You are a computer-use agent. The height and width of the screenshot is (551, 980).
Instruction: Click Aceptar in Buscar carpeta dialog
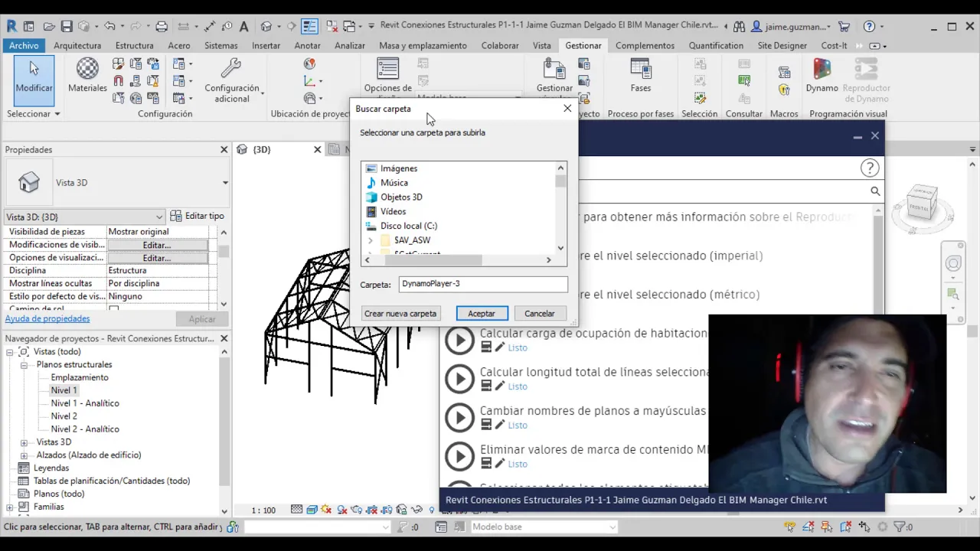pos(482,314)
